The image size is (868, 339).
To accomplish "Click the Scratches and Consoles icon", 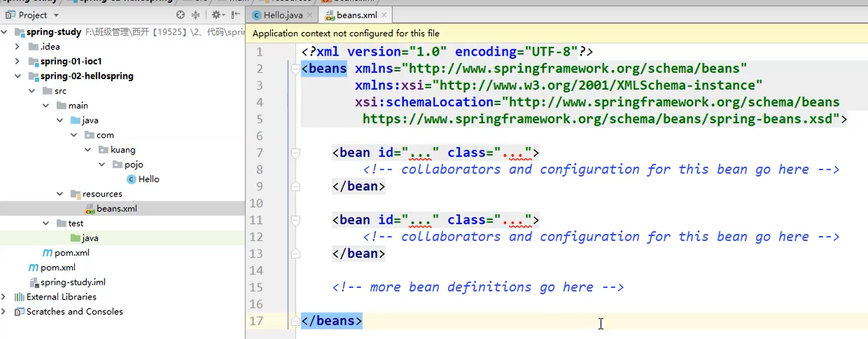I will click(19, 312).
